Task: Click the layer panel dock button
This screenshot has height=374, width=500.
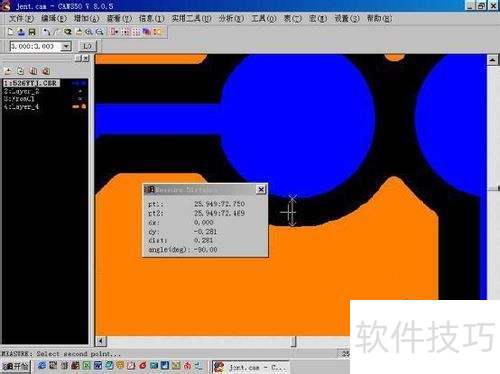Action: click(78, 58)
